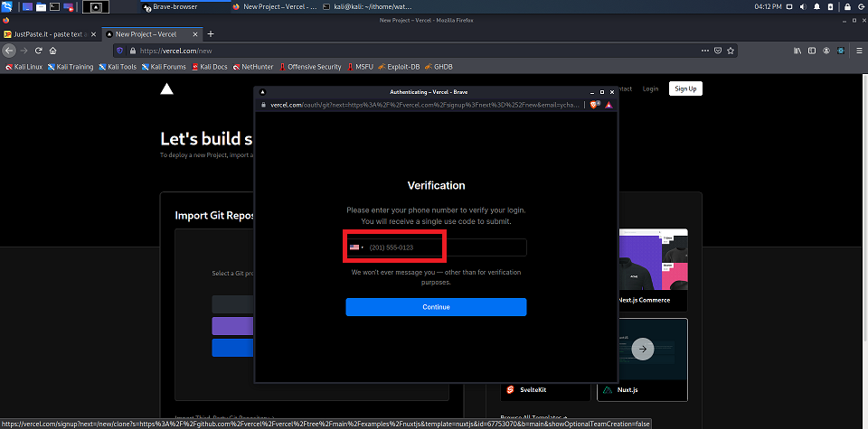
Task: Click the arrow button on Nuxt.js card
Action: pyautogui.click(x=643, y=349)
